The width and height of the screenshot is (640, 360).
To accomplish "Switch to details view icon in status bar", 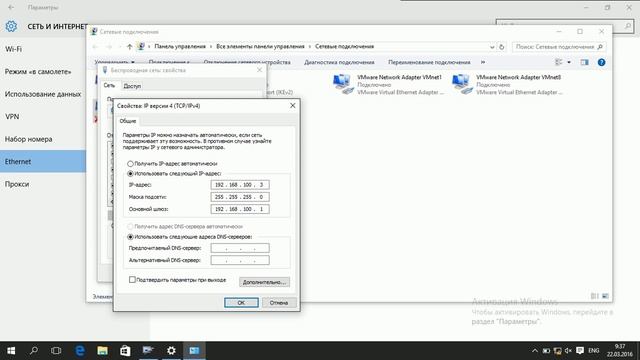I will point(595,296).
